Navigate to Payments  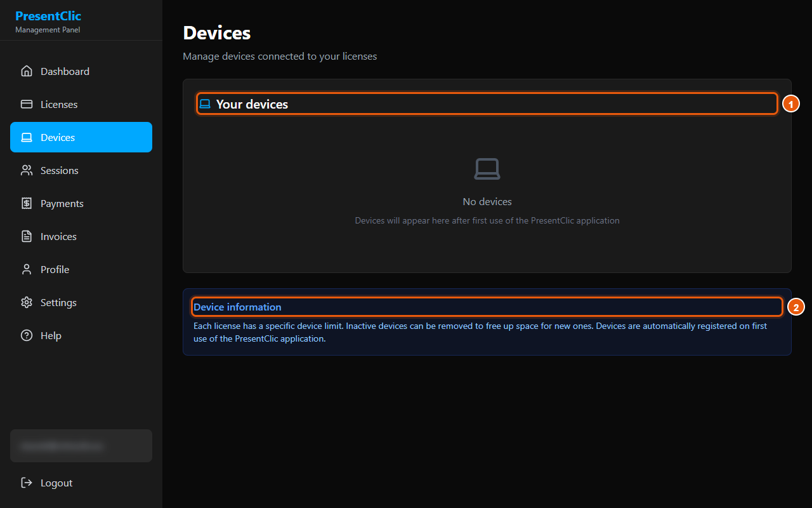pos(81,203)
